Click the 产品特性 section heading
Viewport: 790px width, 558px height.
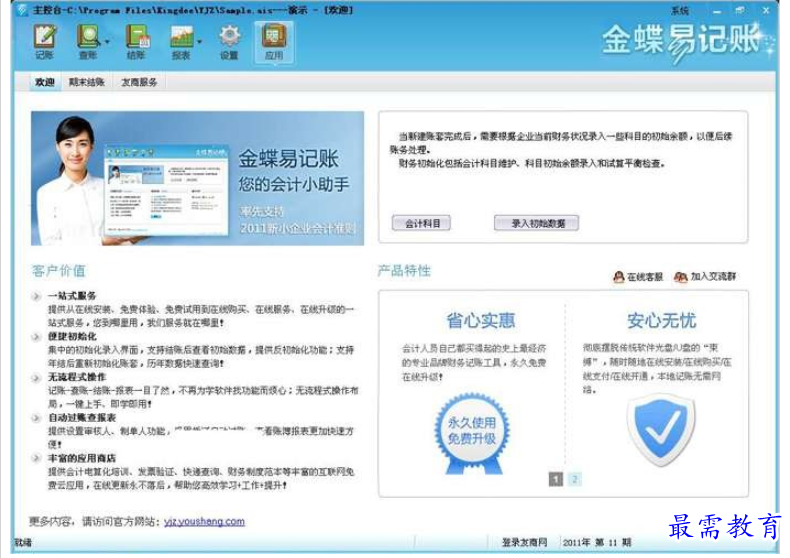[404, 271]
